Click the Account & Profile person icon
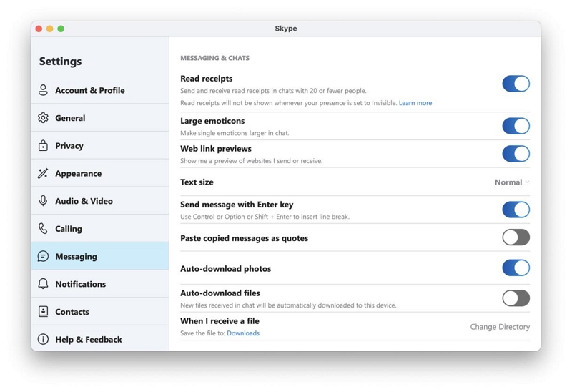This screenshot has height=392, width=572. click(43, 90)
